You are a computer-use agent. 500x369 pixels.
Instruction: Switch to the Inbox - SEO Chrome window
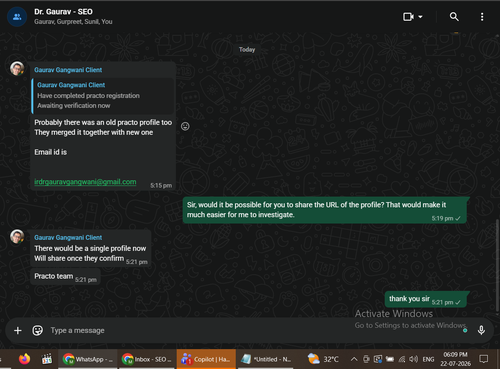tap(147, 359)
